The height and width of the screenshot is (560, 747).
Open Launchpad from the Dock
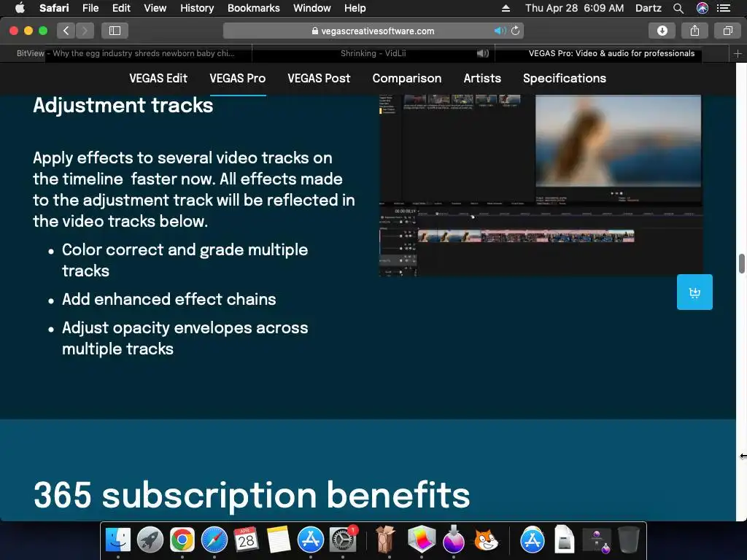pyautogui.click(x=150, y=540)
